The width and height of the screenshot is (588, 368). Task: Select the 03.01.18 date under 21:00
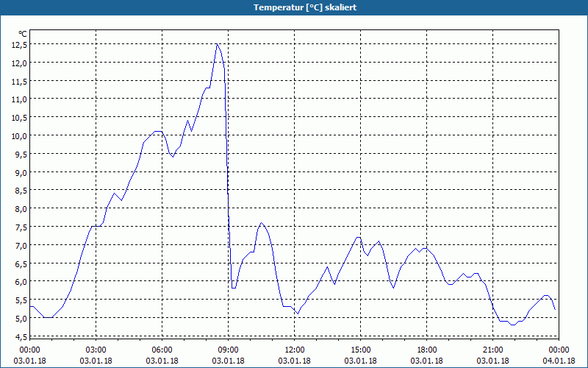(x=492, y=361)
